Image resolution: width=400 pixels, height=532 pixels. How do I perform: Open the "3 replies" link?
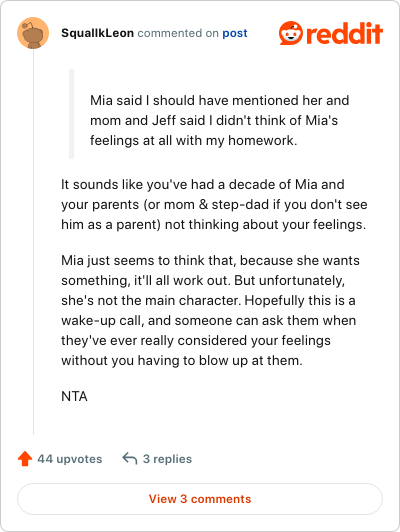point(167,459)
